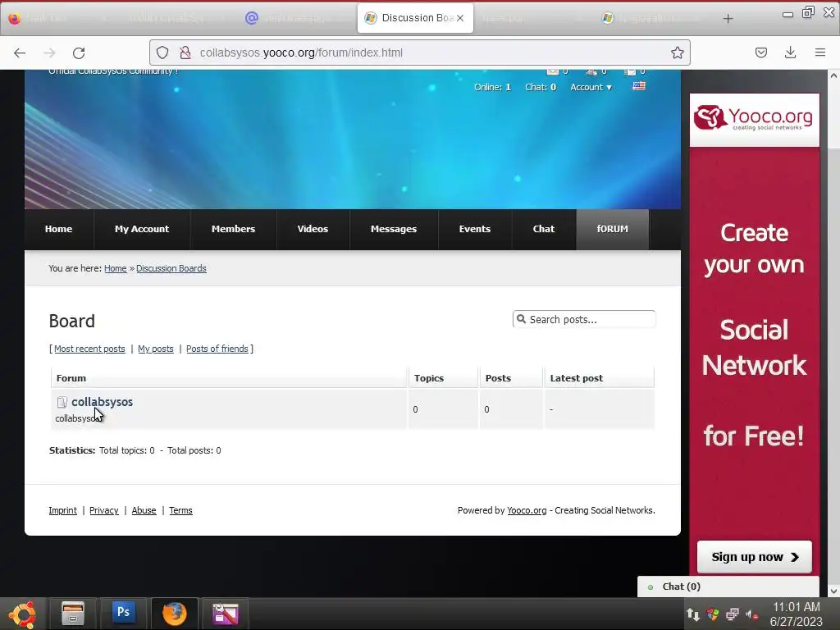
Task: Click the Chat: 0 header counter
Action: (541, 87)
